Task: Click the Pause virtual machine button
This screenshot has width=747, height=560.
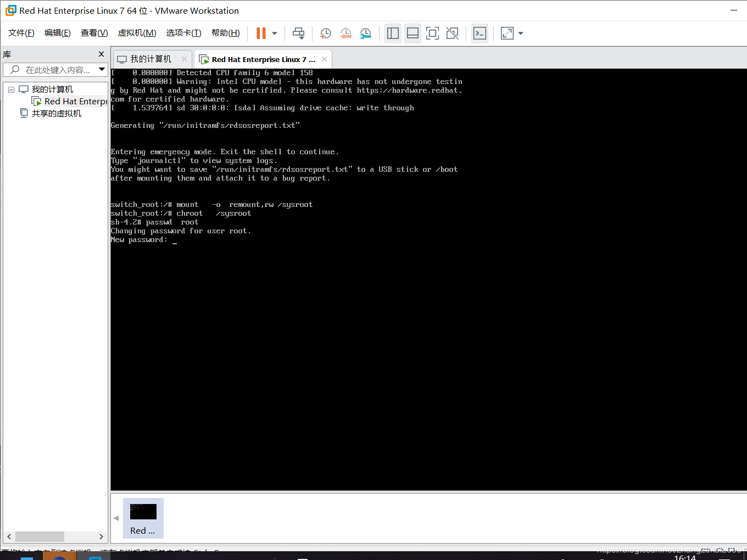Action: pyautogui.click(x=261, y=33)
